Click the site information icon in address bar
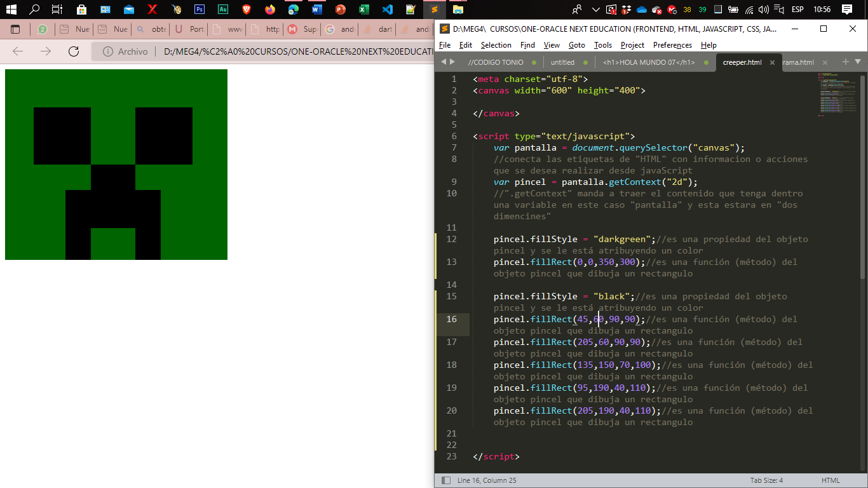This screenshot has height=488, width=868. 108,51
